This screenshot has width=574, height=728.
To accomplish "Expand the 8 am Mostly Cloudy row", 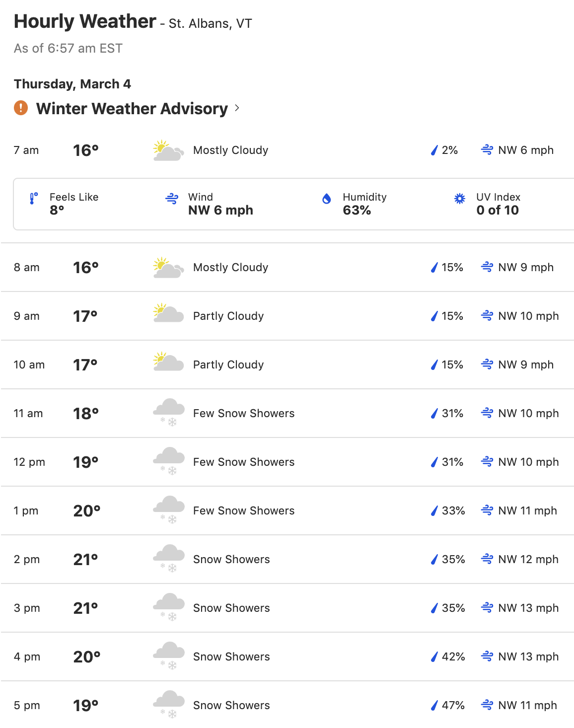I will coord(287,267).
